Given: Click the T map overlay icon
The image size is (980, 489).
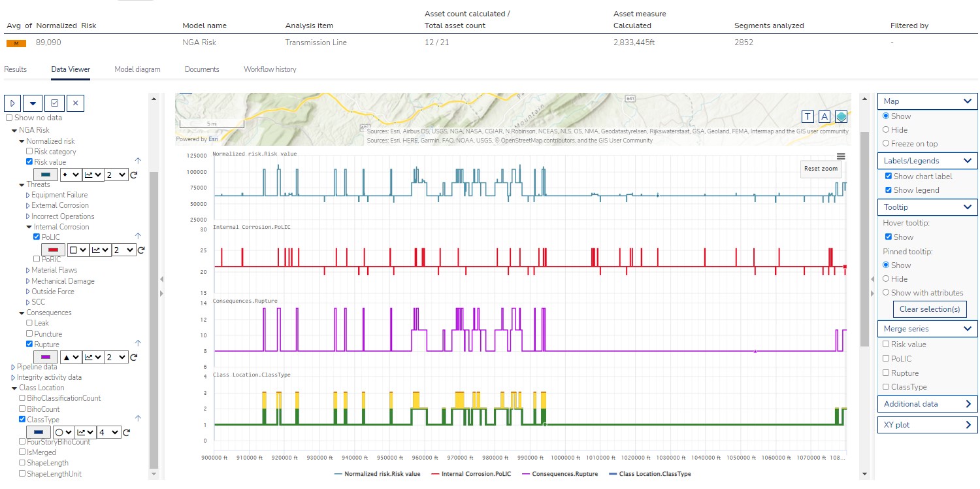Looking at the screenshot, I should pos(808,116).
